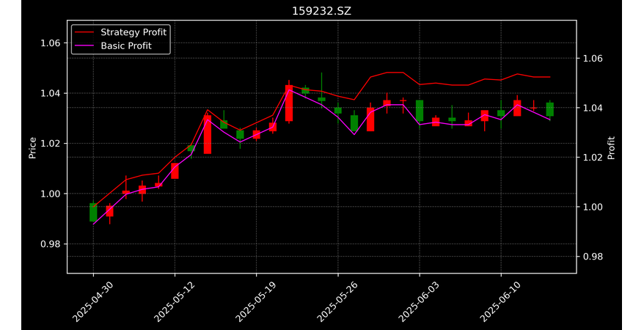Pick the 1.04 tick on Profit axis
Viewport: 644px width, 330px height.
coord(593,108)
